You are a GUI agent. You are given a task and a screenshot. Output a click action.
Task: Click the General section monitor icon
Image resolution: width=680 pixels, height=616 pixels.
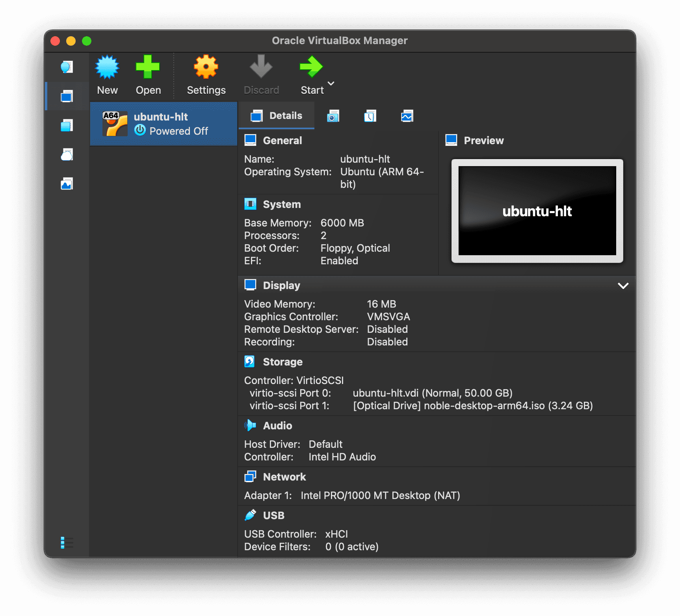click(x=251, y=140)
